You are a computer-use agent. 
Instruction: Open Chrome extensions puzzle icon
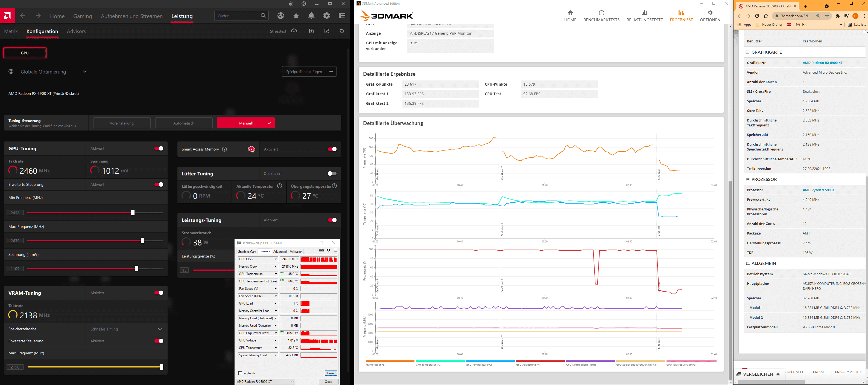pos(838,16)
